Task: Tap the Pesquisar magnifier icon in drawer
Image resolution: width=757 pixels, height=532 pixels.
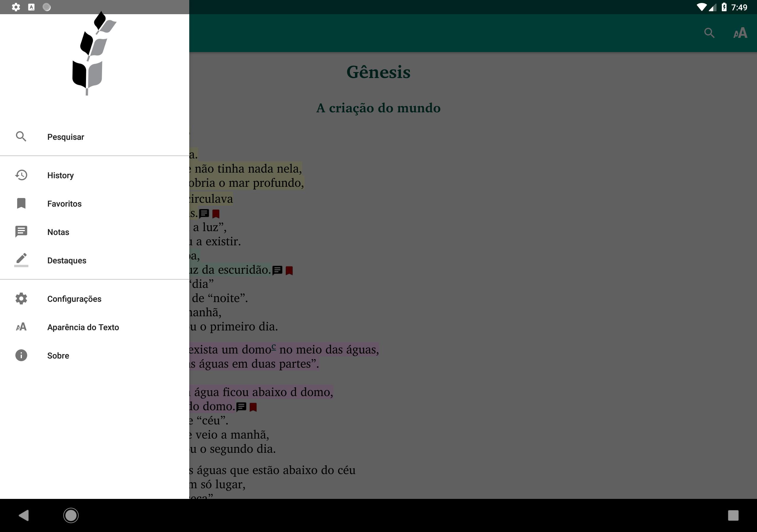Action: pyautogui.click(x=21, y=137)
